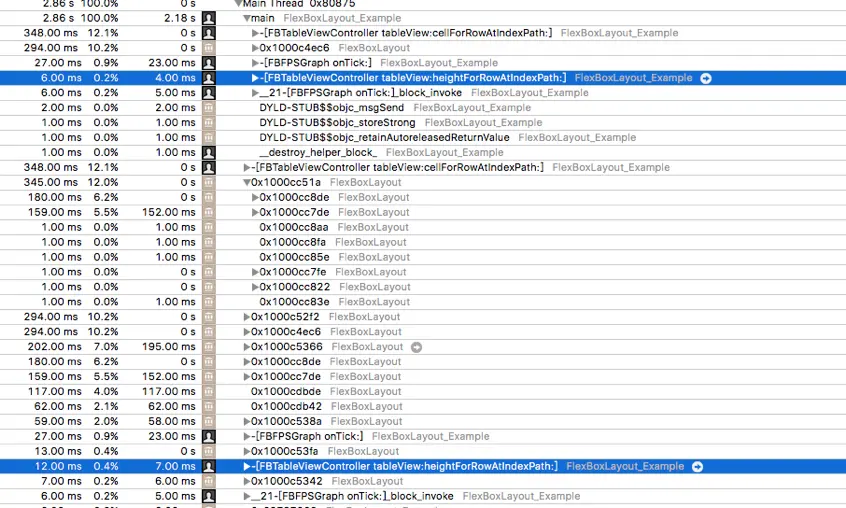Expand heightForRowAtIndexPath row with 6.00 ms
Screen dimensions: 846x508
pos(255,78)
